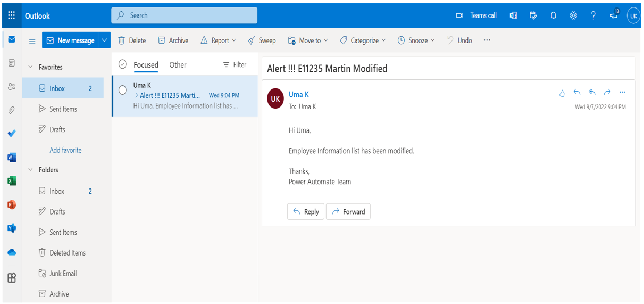Launch Word from the left rail

12,158
